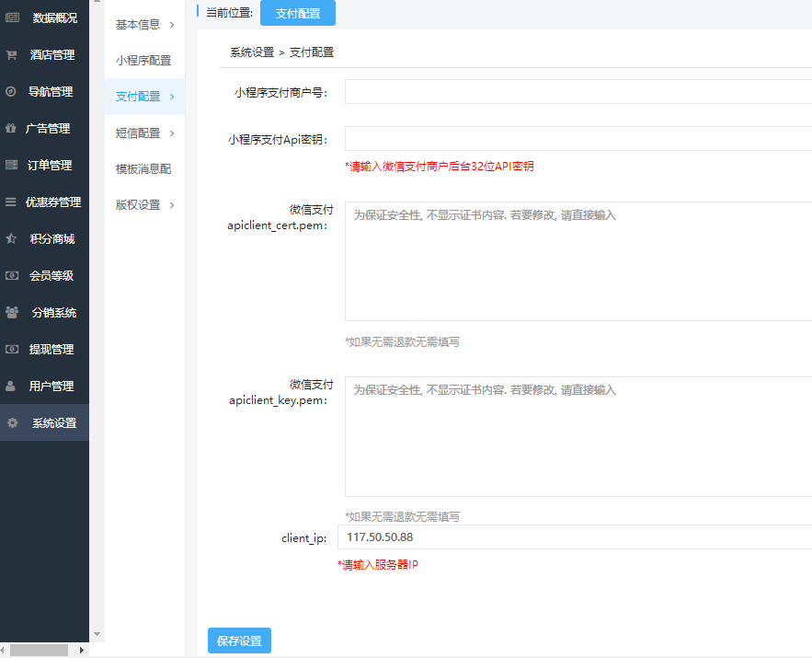Expand the 支付配置 chevron

click(x=172, y=97)
